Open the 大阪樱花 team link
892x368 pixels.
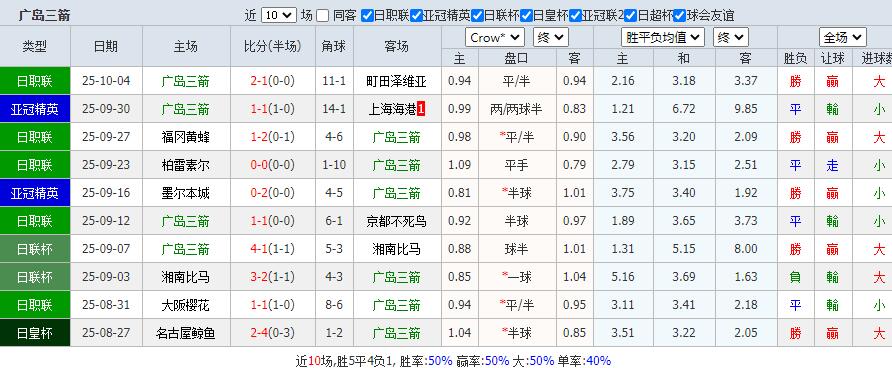coord(185,305)
